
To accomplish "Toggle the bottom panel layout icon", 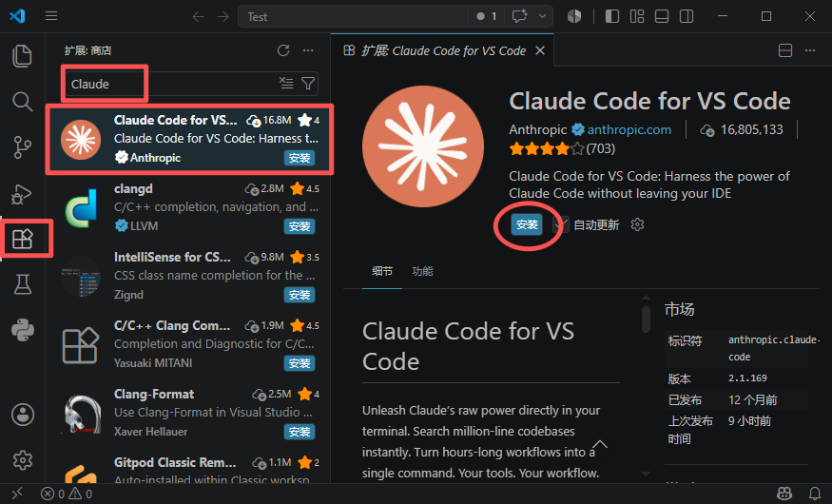I will (662, 16).
